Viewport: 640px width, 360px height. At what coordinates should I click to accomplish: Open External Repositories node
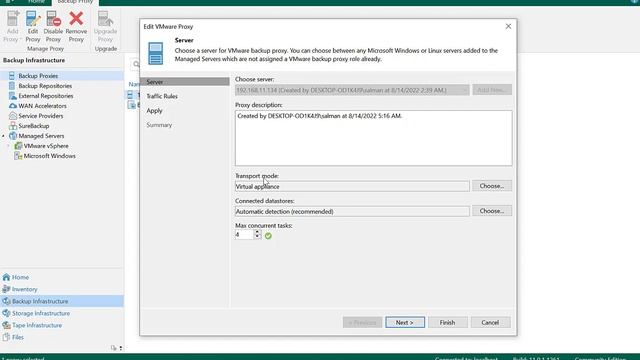tap(46, 96)
